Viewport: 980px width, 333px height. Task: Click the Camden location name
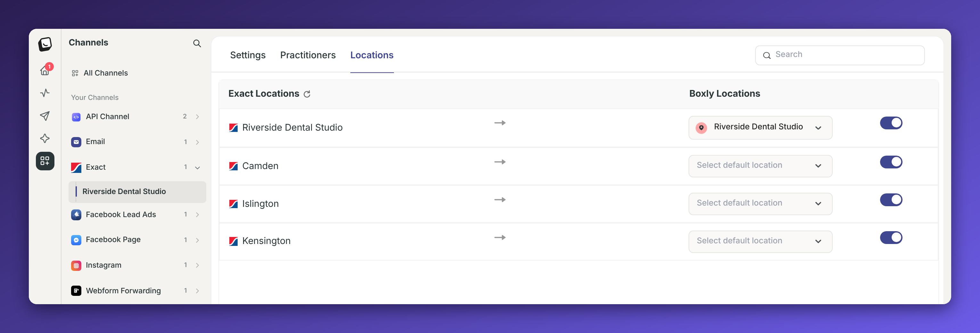[x=260, y=166]
